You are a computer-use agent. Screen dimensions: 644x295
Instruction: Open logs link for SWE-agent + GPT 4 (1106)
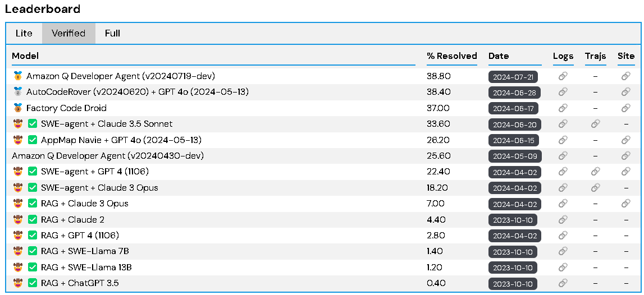click(x=563, y=172)
